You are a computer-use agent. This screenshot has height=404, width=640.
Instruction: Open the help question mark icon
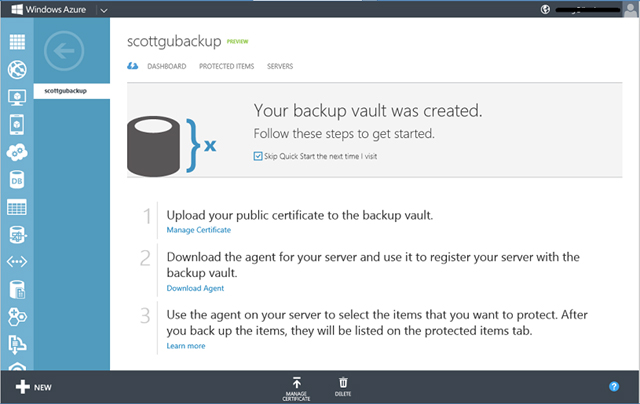point(614,386)
